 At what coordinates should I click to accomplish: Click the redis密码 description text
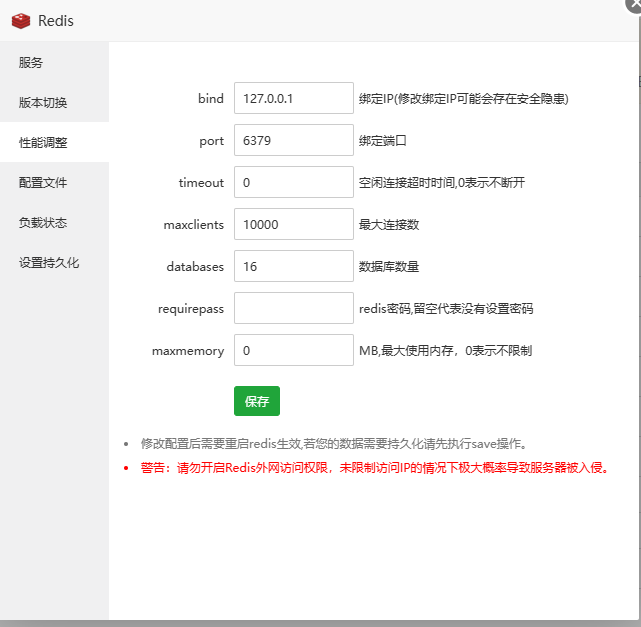point(446,309)
